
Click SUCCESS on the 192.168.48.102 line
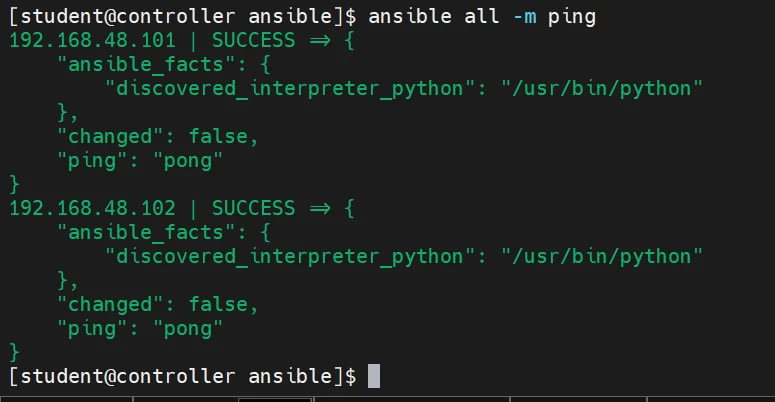pos(253,209)
